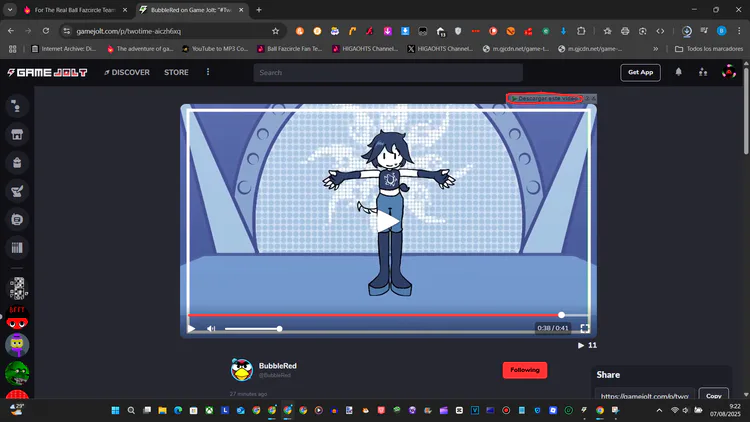Click the Get App button
The image size is (750, 422).
(x=640, y=72)
